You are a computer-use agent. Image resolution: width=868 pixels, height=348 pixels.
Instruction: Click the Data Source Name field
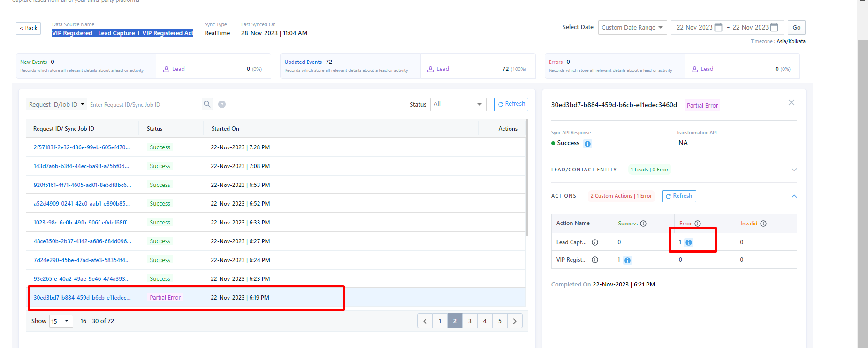click(122, 33)
